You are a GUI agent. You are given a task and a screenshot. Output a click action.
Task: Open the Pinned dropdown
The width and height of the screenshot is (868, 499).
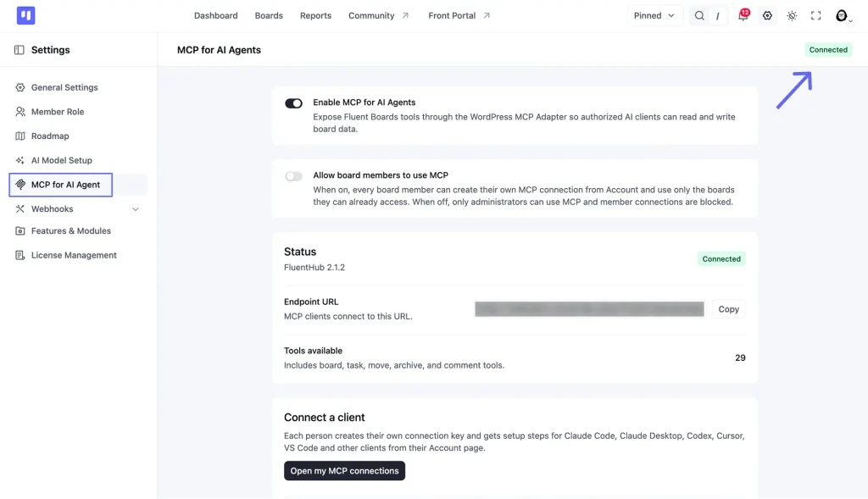point(654,15)
